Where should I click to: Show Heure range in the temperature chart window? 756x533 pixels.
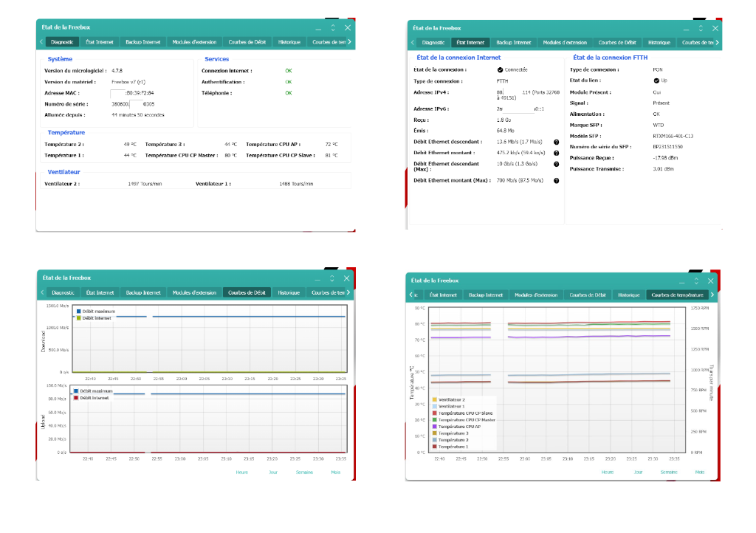[608, 472]
